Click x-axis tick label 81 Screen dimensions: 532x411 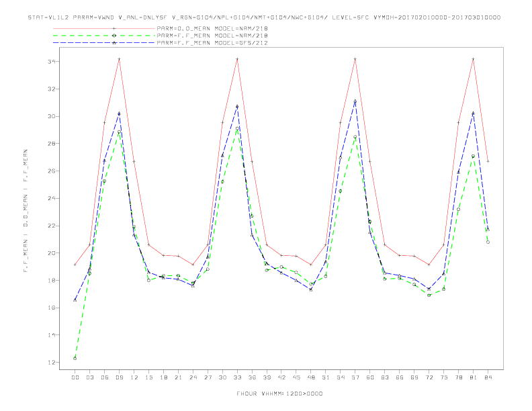tap(474, 377)
